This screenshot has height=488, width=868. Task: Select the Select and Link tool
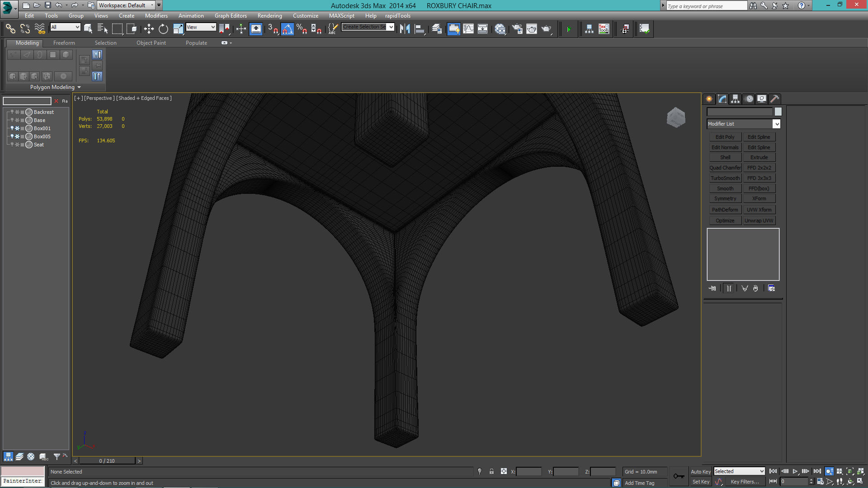pos(10,29)
